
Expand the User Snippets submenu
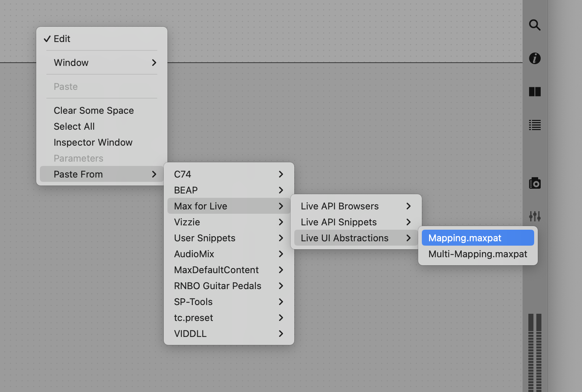[x=229, y=238]
